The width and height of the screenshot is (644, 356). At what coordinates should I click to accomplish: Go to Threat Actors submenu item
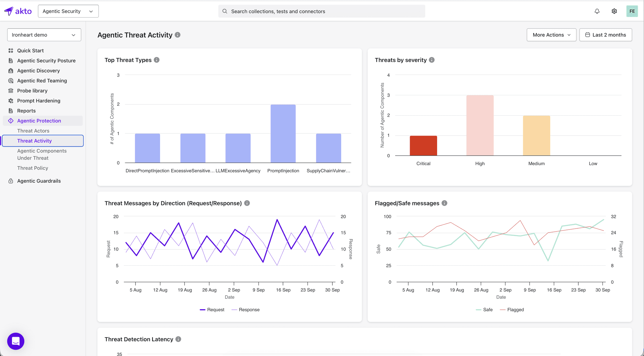click(33, 131)
